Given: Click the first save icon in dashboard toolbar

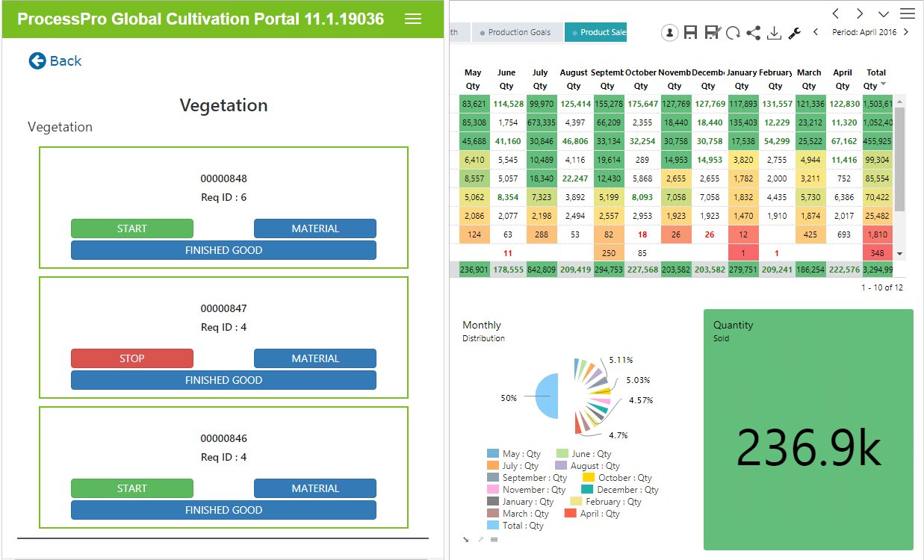Looking at the screenshot, I should coord(690,32).
